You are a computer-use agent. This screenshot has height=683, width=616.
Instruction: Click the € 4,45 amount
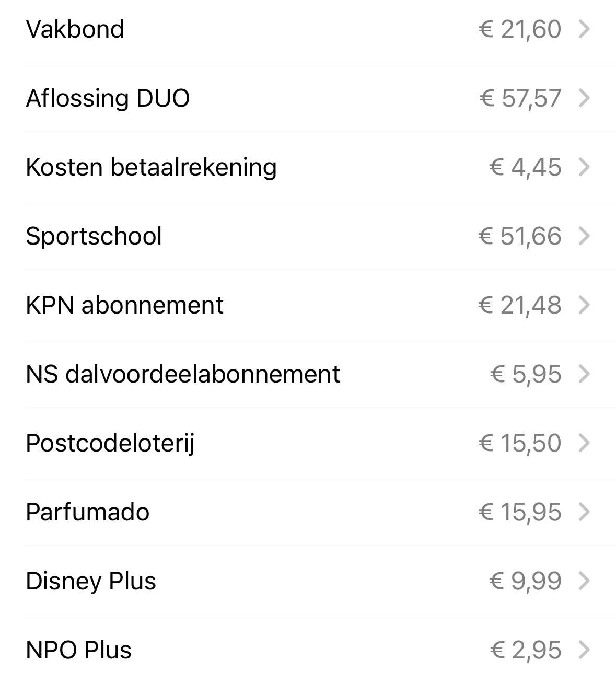click(x=525, y=168)
